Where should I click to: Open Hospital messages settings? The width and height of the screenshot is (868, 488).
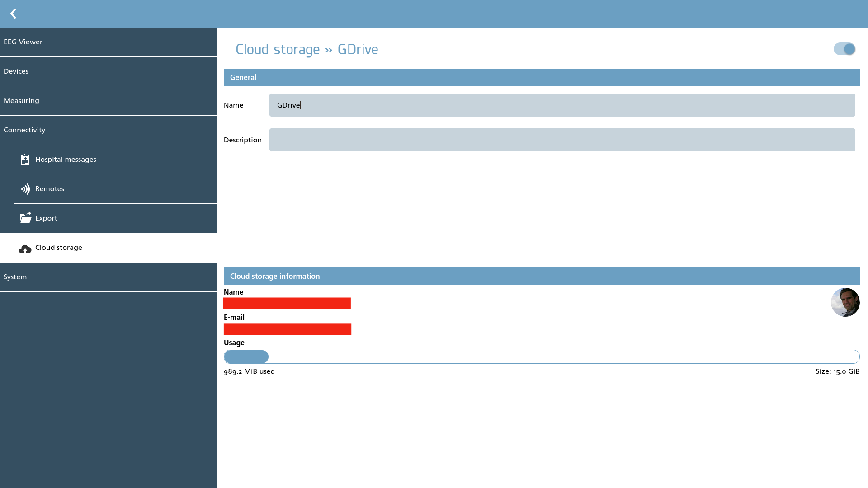tap(116, 160)
